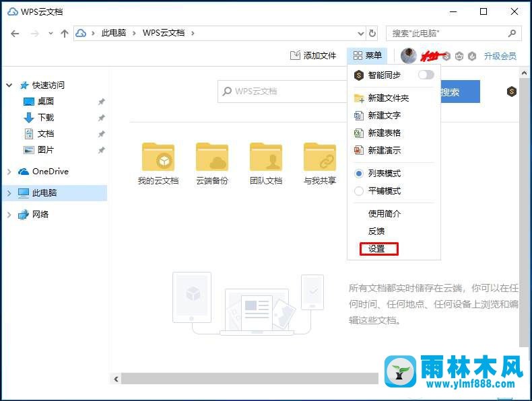Image resolution: width=532 pixels, height=401 pixels.
Task: Expand the OneDrive tree node
Action: pyautogui.click(x=9, y=172)
